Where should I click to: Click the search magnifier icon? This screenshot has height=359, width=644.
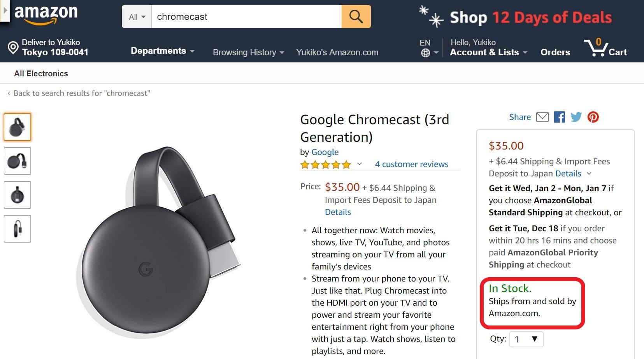[x=355, y=16]
